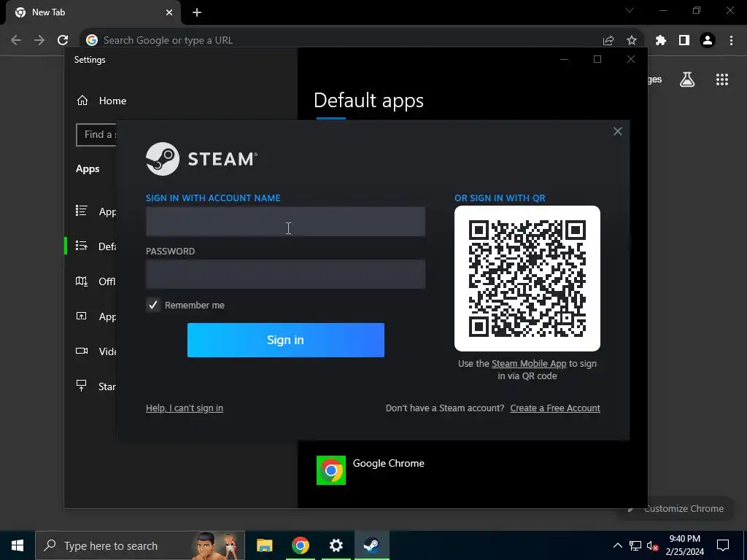Toggle the Remember me checkbox

click(x=153, y=305)
